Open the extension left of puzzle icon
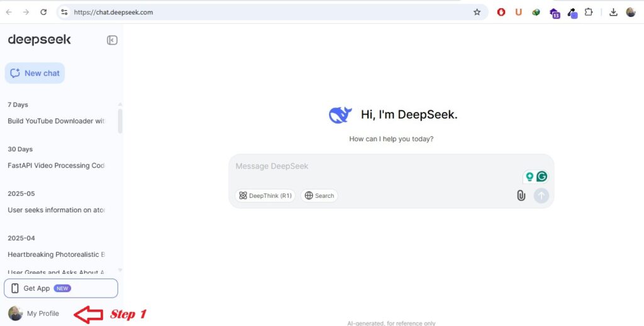This screenshot has width=644, height=326. (572, 13)
